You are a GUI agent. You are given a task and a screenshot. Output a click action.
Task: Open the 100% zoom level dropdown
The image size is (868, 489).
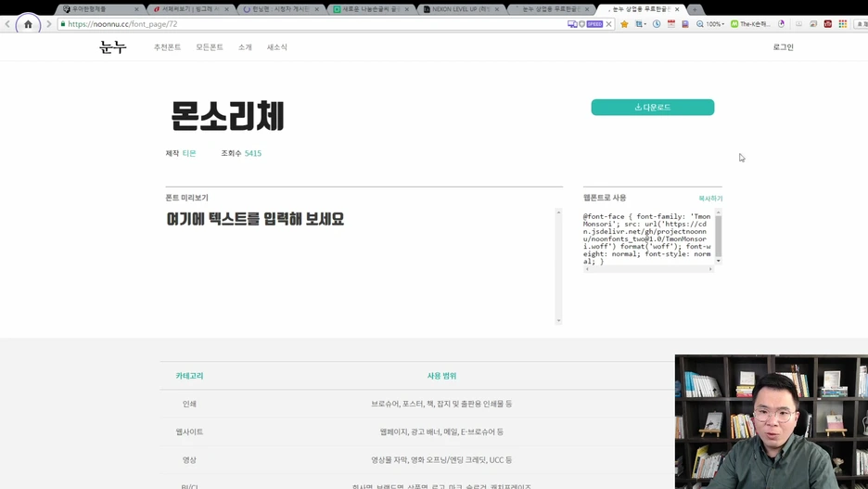click(x=715, y=24)
